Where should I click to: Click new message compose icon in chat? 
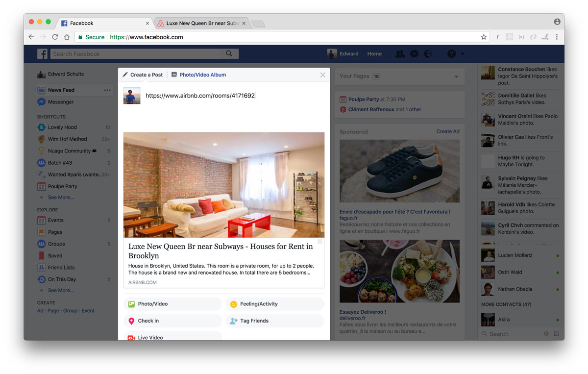[x=556, y=334]
